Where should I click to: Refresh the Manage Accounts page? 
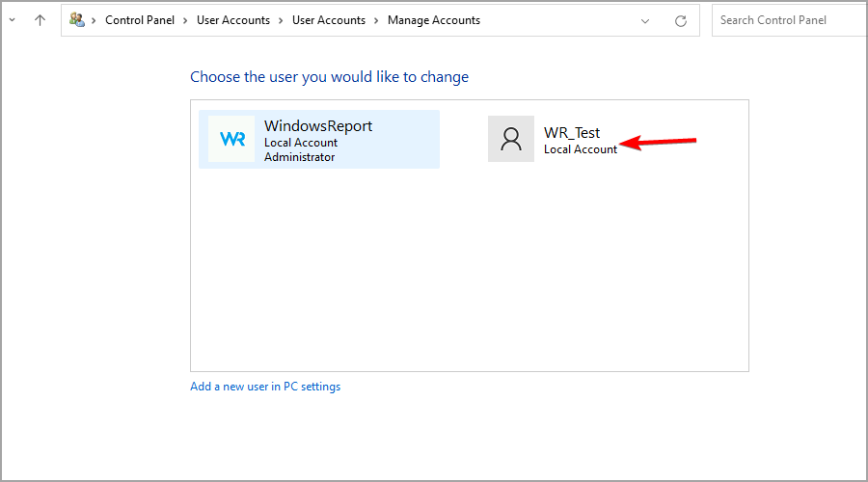click(x=680, y=21)
